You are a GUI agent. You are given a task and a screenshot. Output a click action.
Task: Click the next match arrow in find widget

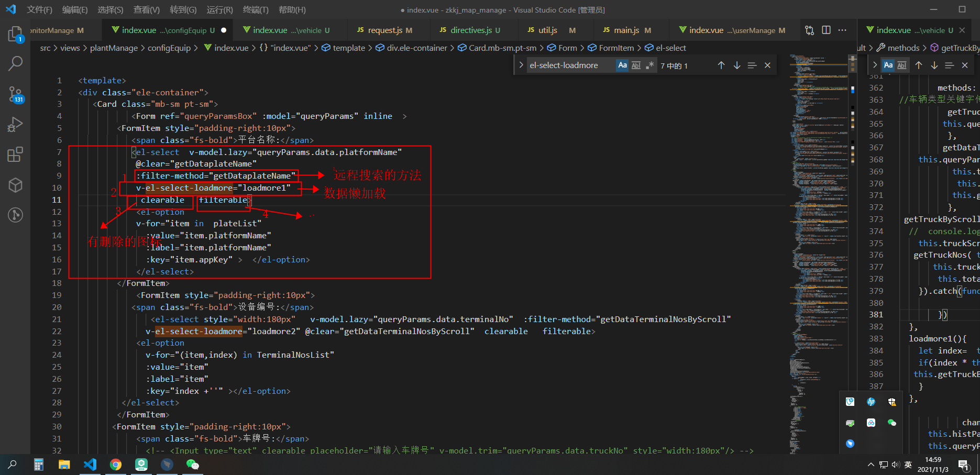click(737, 65)
